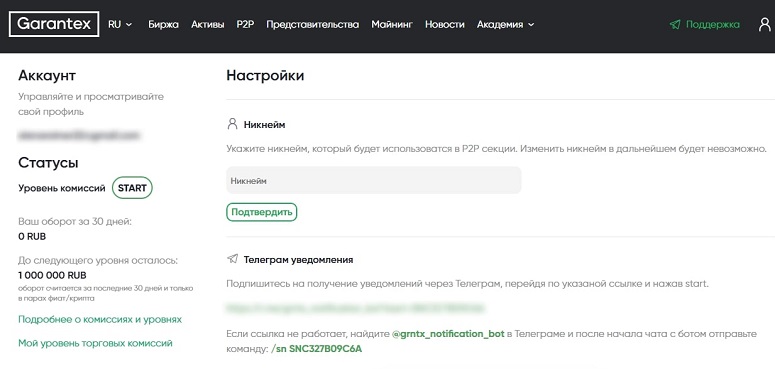Click the START commission level badge
This screenshot has height=369, width=775.
[x=132, y=188]
